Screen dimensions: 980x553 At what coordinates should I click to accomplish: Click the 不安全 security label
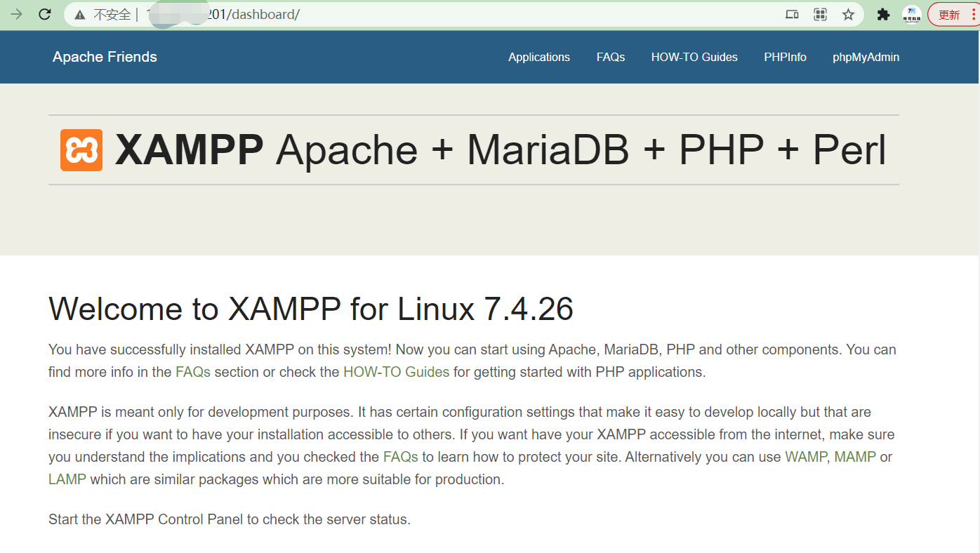coord(112,14)
